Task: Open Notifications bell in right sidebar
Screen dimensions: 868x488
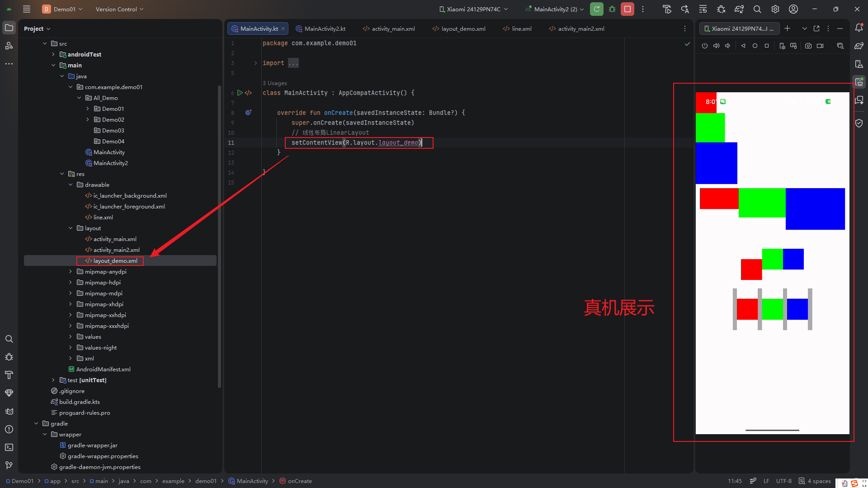Action: pyautogui.click(x=859, y=28)
